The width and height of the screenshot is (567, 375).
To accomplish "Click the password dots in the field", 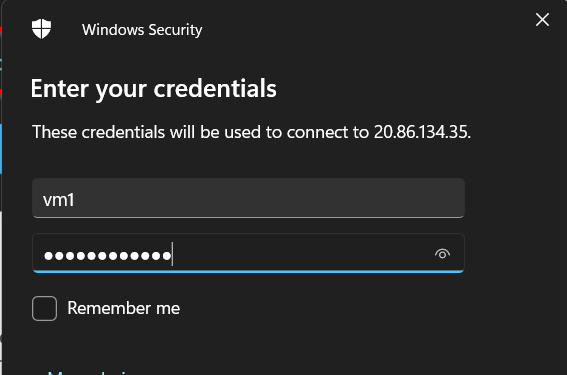I will [107, 256].
